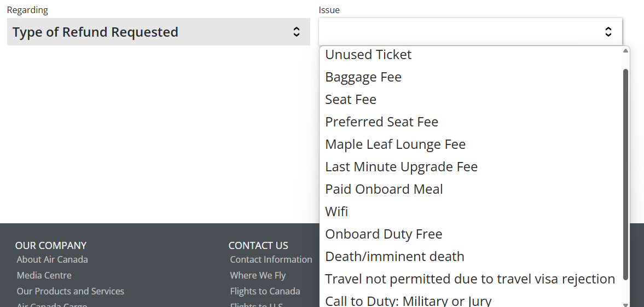Click the Issue dropdown arrows
This screenshot has width=644, height=307.
(x=608, y=32)
